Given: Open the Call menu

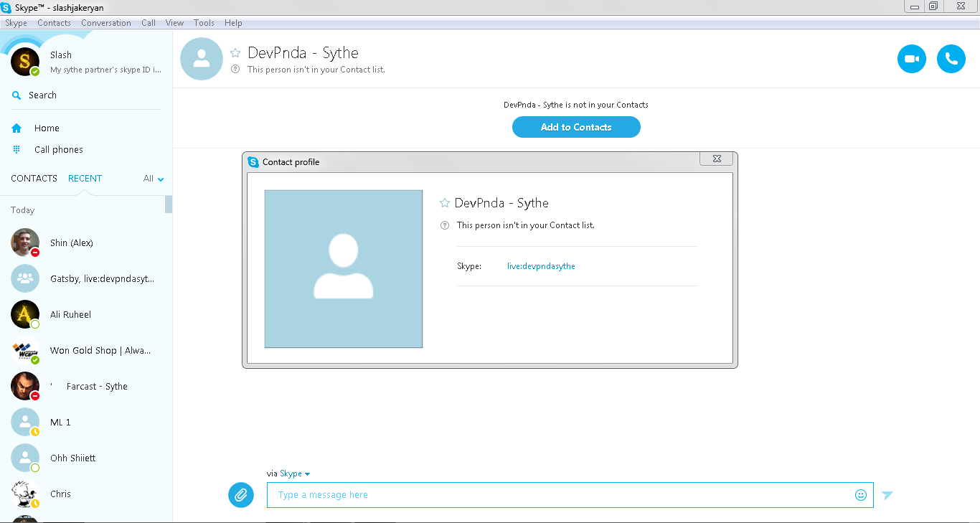Looking at the screenshot, I should (149, 23).
